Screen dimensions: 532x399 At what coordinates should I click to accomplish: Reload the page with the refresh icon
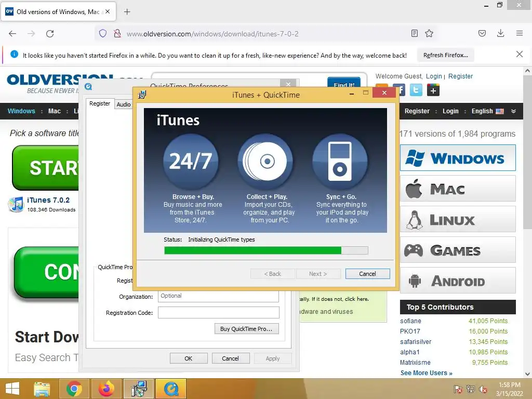pos(50,34)
